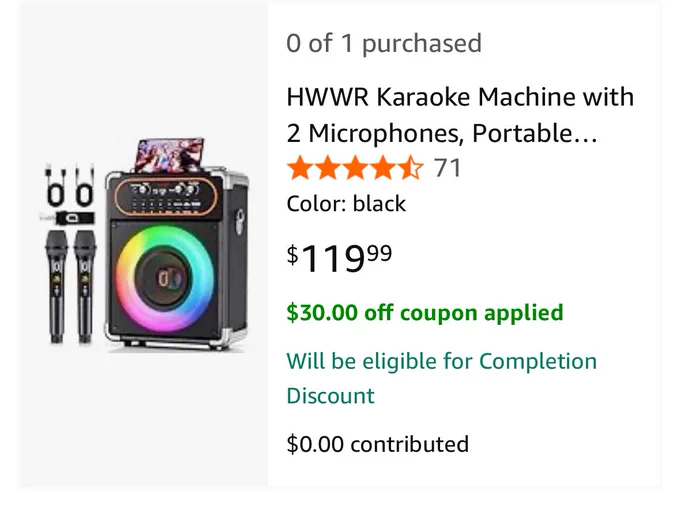
Task: Click the half-filled fifth star
Action: 410,168
